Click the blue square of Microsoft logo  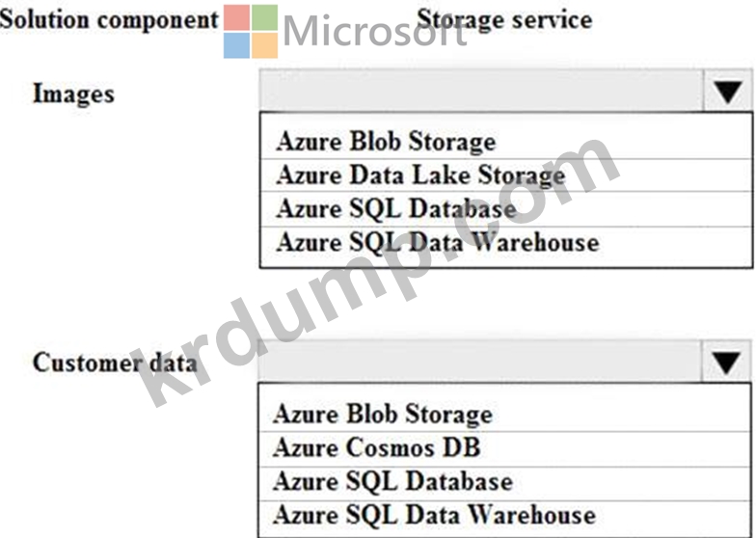click(237, 45)
